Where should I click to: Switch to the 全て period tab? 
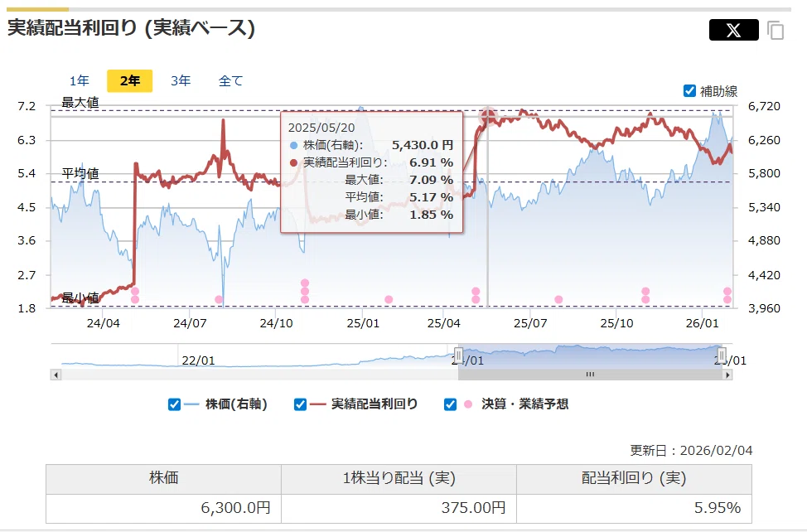tap(230, 80)
